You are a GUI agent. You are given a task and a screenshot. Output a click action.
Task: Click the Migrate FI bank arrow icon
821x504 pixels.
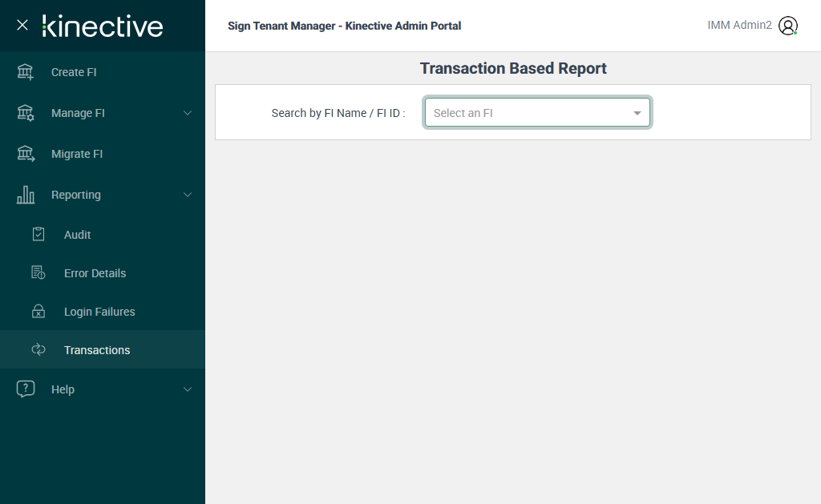(25, 153)
